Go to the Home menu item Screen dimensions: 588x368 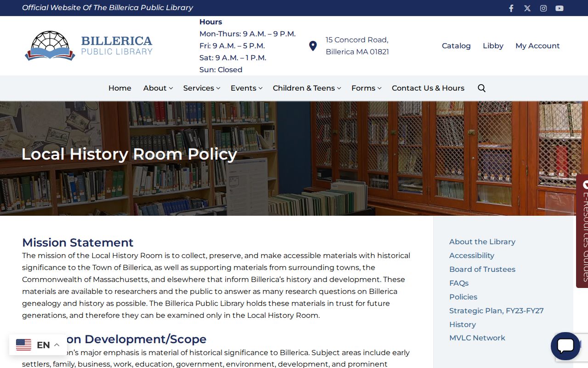120,88
